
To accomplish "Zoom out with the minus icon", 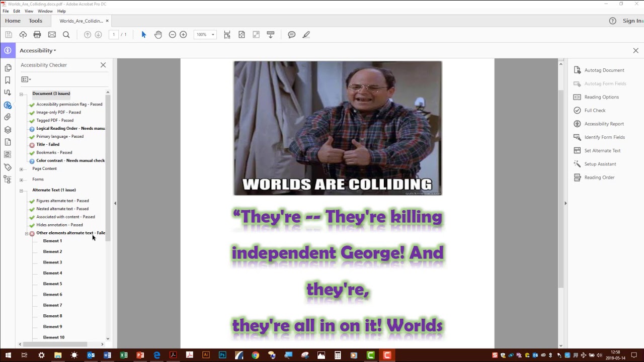I will pyautogui.click(x=173, y=35).
